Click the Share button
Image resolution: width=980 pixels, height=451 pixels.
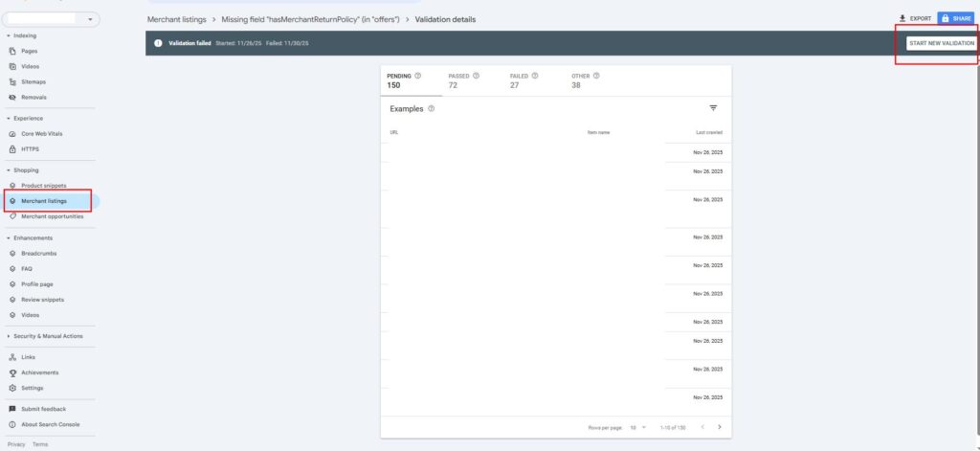pyautogui.click(x=956, y=19)
